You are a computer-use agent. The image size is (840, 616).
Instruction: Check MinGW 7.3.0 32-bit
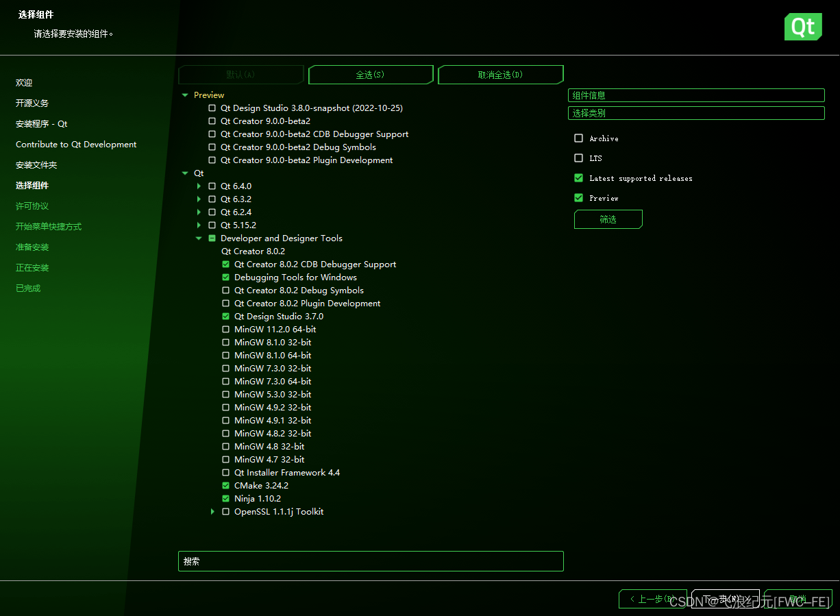click(x=225, y=369)
